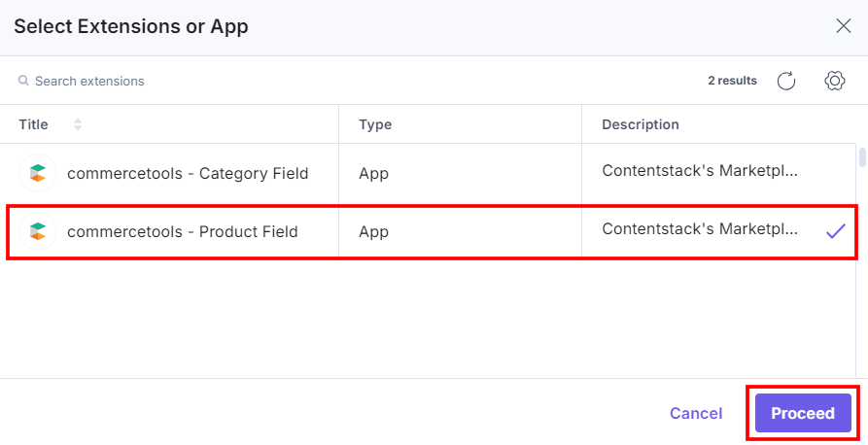Click the Description column header
Image resolution: width=868 pixels, height=445 pixels.
pyautogui.click(x=640, y=124)
